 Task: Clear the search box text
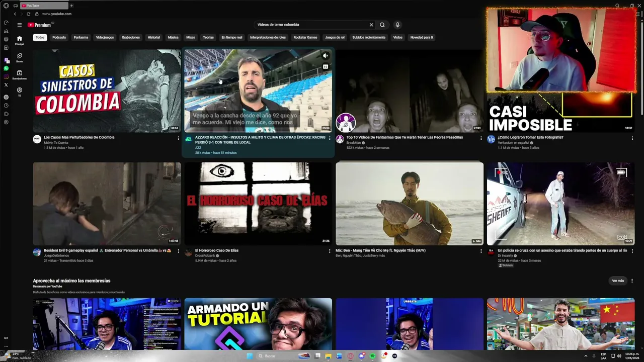tap(371, 25)
